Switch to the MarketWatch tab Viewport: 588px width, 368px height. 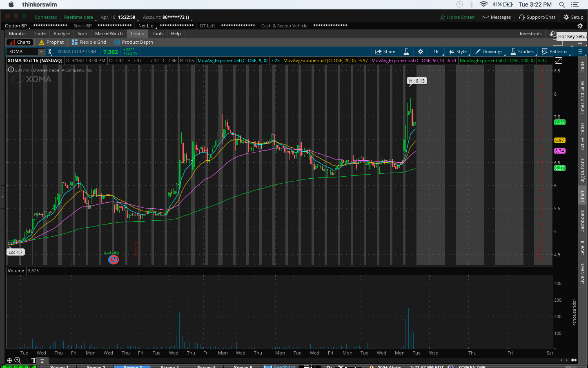pyautogui.click(x=109, y=34)
